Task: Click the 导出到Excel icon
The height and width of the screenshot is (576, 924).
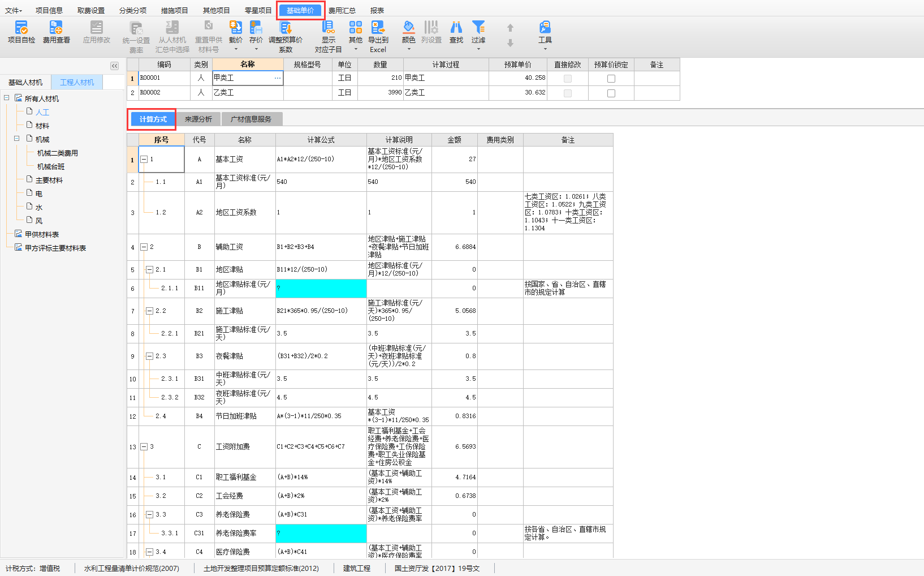Action: click(x=378, y=28)
